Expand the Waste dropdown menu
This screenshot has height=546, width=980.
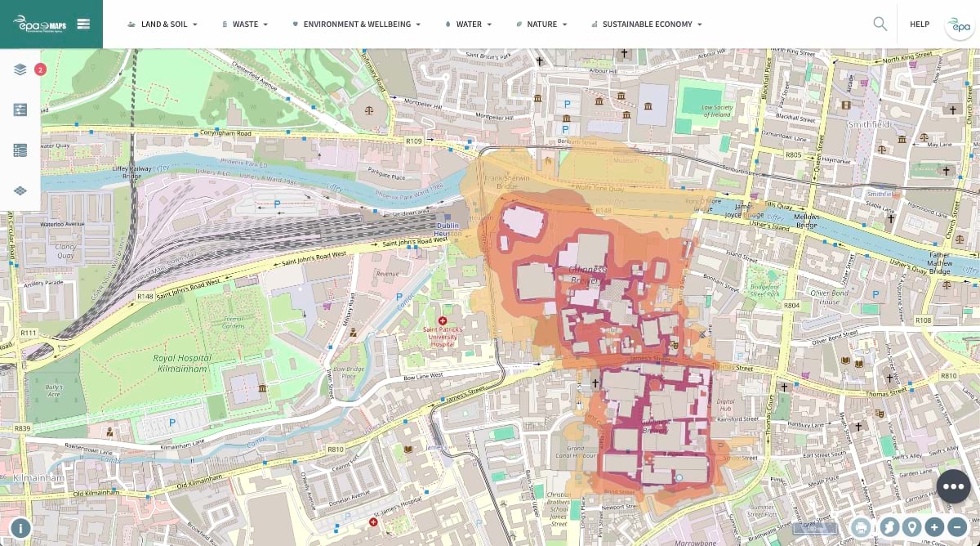246,25
